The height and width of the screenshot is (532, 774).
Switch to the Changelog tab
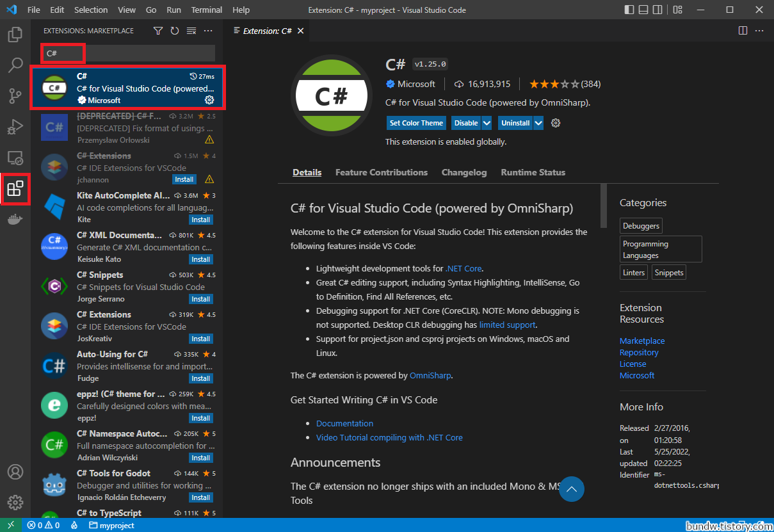tap(464, 172)
